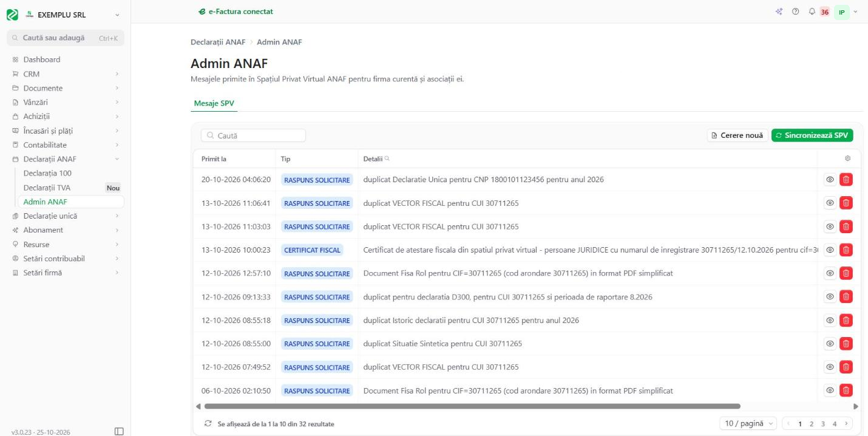This screenshot has height=436, width=868.
Task: Delete message received 13-10-2026 11:03:03
Action: pos(846,227)
